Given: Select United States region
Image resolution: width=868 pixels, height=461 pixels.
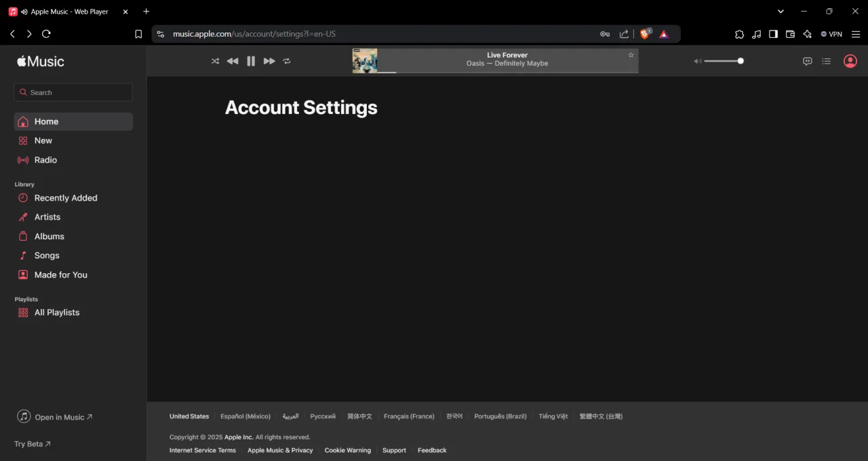Looking at the screenshot, I should (x=189, y=416).
